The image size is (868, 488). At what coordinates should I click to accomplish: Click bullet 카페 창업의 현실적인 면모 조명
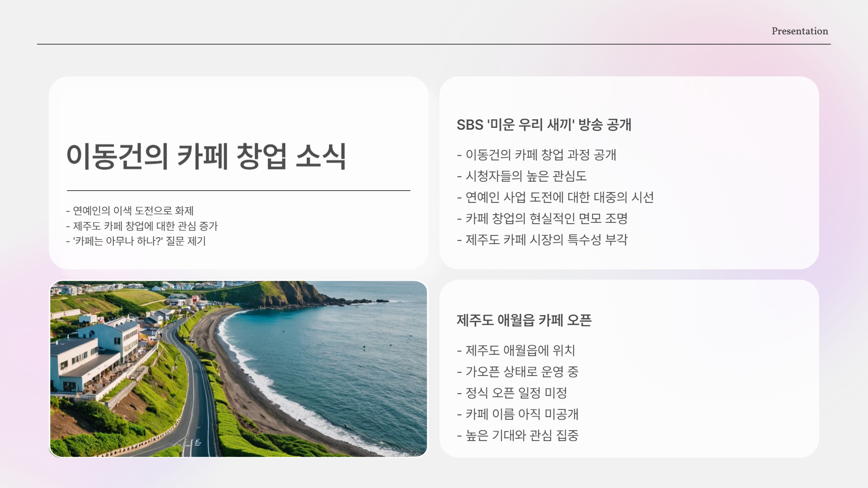coord(542,219)
